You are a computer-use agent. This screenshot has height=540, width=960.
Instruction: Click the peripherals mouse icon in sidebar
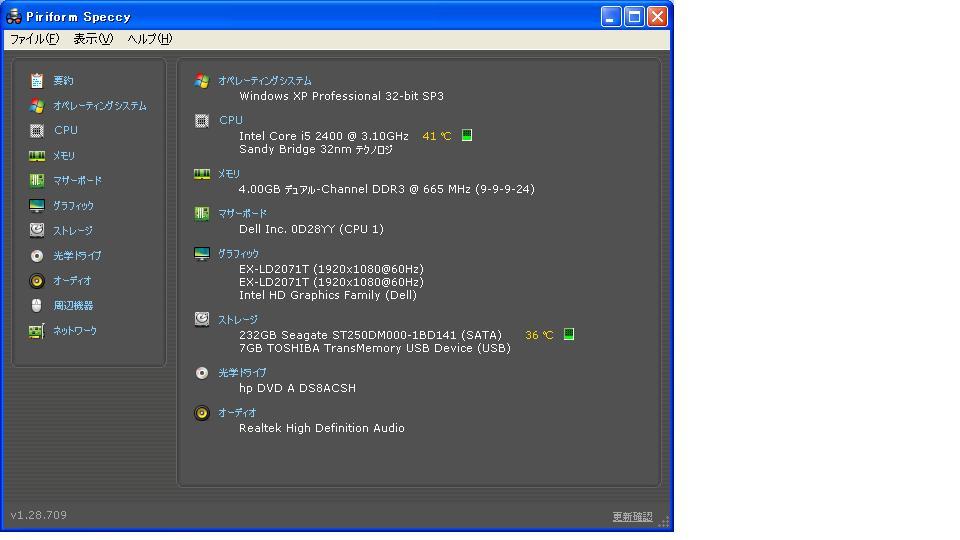point(37,305)
